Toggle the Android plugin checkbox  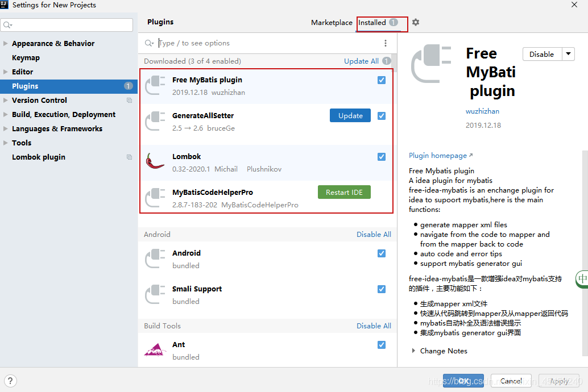tap(382, 253)
